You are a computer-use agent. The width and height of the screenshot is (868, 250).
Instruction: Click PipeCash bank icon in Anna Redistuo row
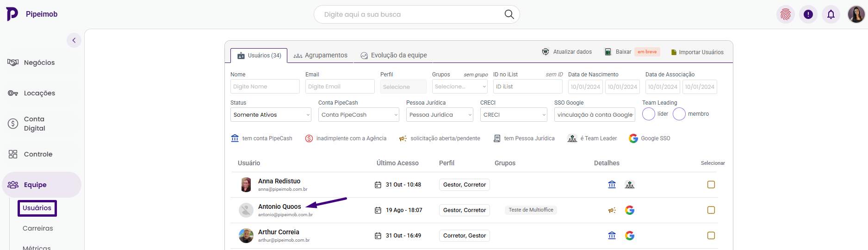[x=612, y=185]
